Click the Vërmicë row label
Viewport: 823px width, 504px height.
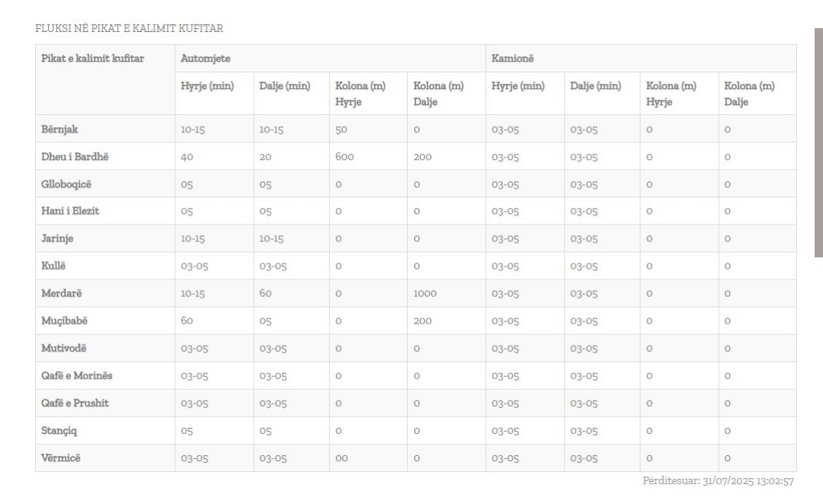pos(60,458)
